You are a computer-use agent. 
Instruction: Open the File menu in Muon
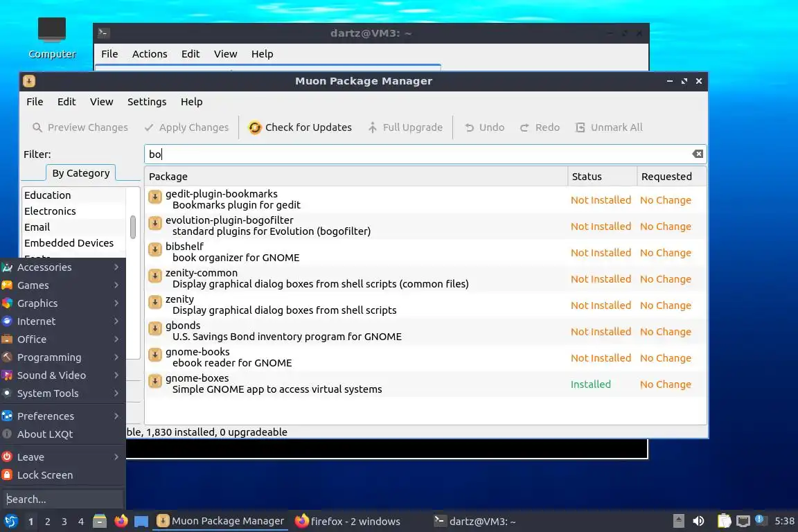[x=35, y=102]
